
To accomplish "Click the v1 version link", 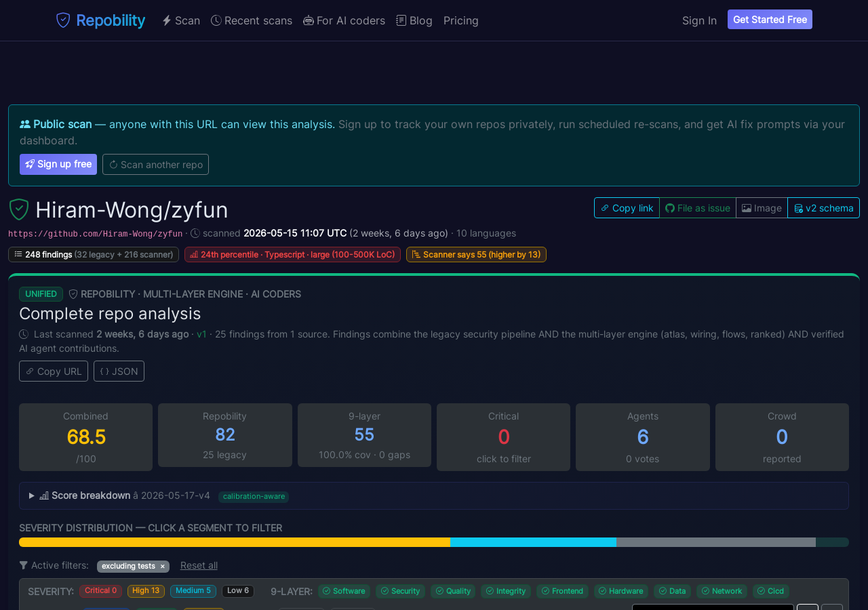I will [x=202, y=334].
